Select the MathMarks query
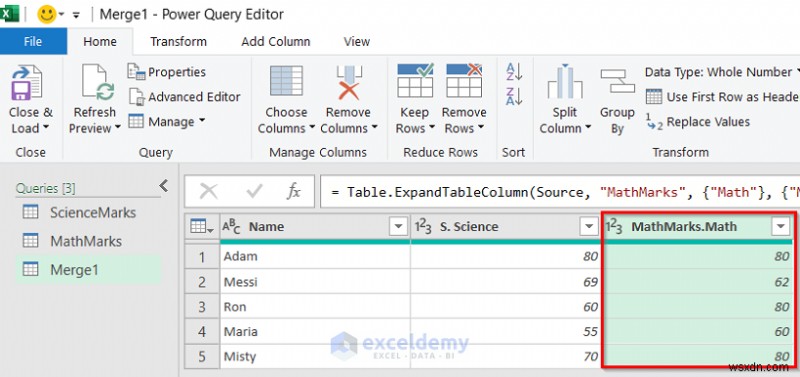The width and height of the screenshot is (800, 377). [88, 241]
